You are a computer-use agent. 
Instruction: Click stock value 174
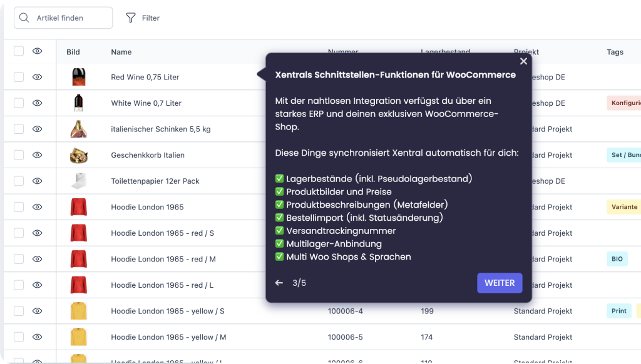[x=426, y=337]
